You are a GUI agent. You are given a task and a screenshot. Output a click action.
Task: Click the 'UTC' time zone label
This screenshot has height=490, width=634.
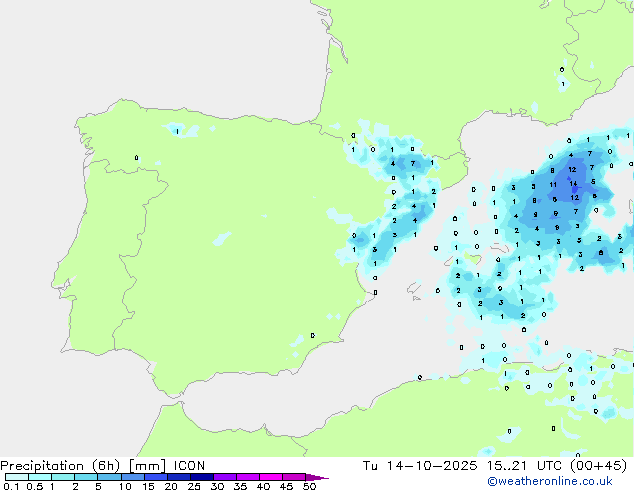549,466
